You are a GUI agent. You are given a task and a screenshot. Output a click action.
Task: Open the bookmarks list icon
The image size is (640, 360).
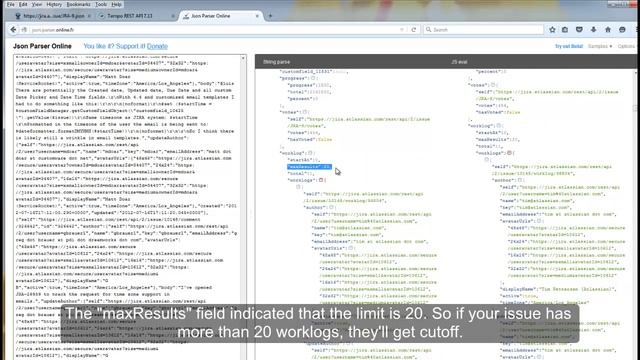coord(565,30)
